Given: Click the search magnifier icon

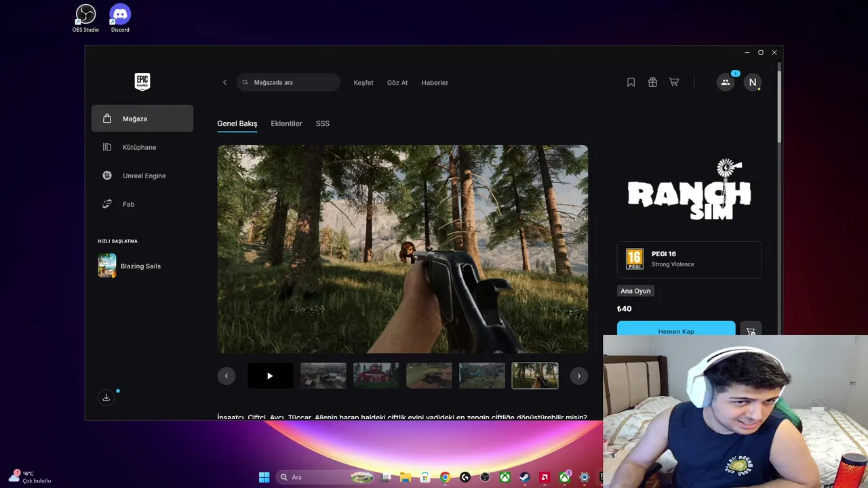Looking at the screenshot, I should tap(245, 83).
